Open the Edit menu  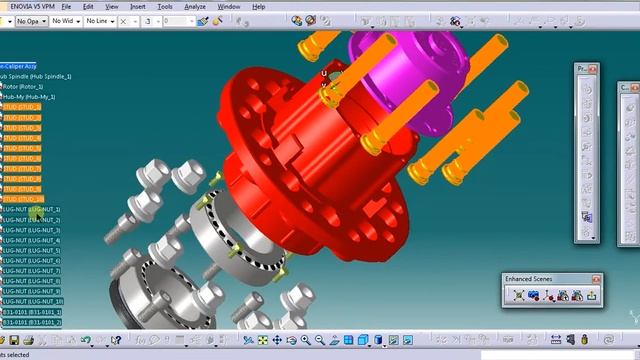pyautogui.click(x=88, y=7)
